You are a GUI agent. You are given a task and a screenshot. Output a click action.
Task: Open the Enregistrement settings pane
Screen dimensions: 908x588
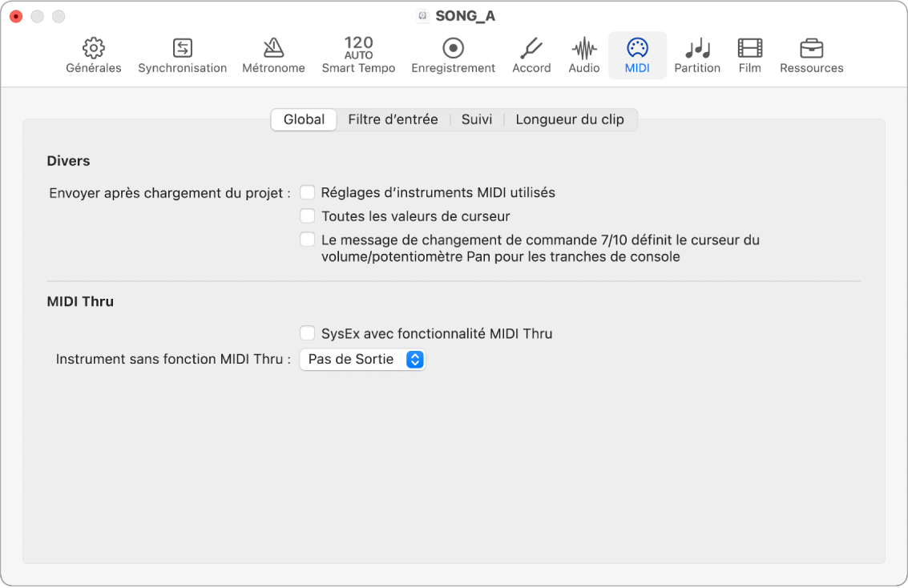[x=453, y=55]
